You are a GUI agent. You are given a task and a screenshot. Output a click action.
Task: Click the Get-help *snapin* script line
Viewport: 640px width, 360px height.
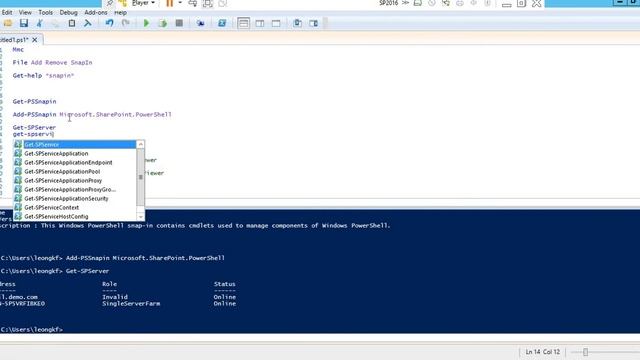point(43,76)
